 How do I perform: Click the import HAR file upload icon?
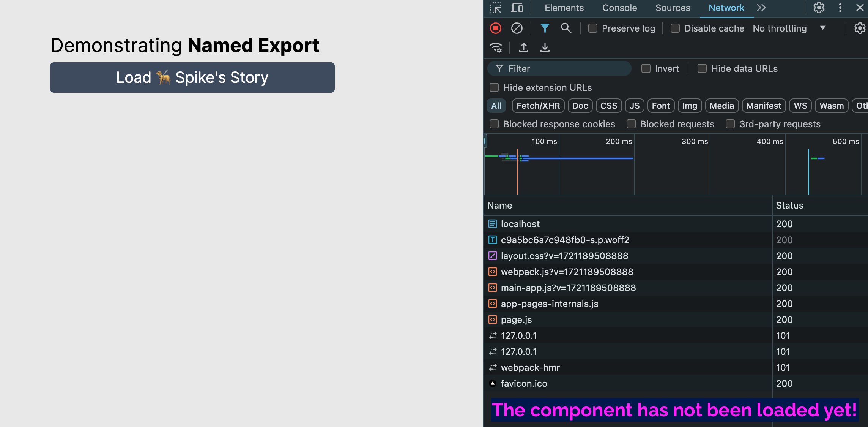coord(524,49)
